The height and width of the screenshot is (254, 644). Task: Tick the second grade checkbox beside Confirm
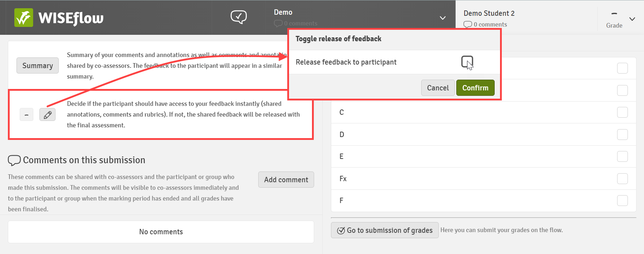click(623, 90)
